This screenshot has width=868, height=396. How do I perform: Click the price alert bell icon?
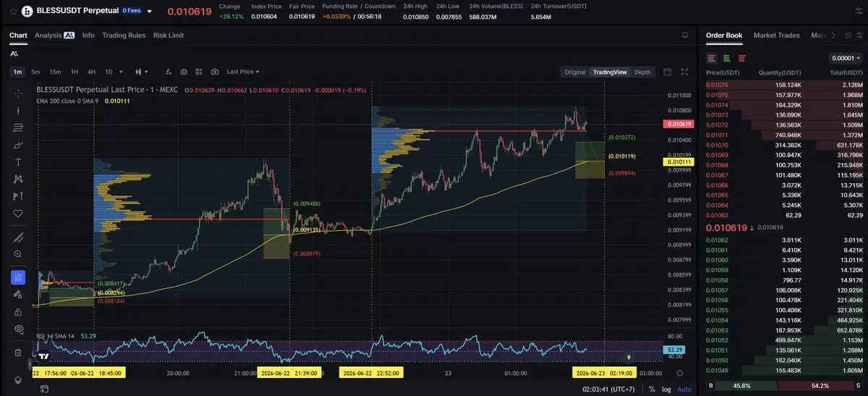pyautogui.click(x=685, y=35)
